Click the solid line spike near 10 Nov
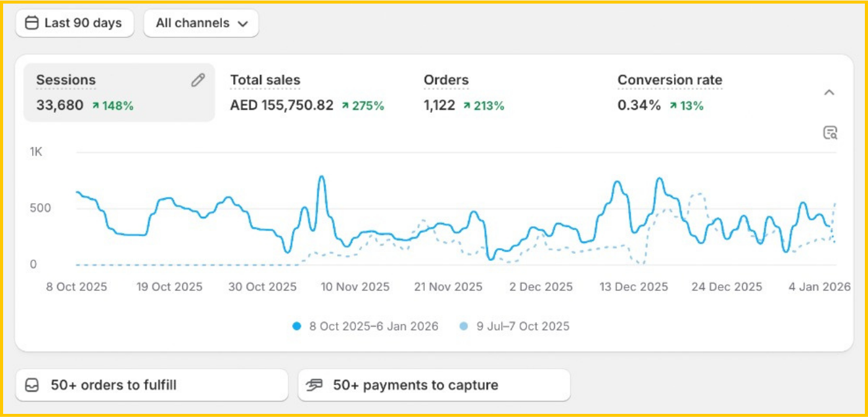 (321, 178)
